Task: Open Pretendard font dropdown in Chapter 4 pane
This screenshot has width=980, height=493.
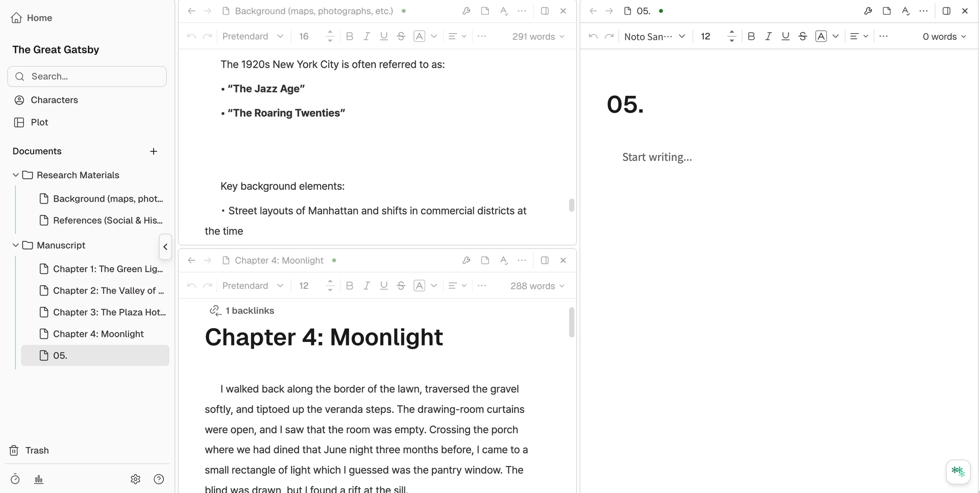Action: [253, 286]
